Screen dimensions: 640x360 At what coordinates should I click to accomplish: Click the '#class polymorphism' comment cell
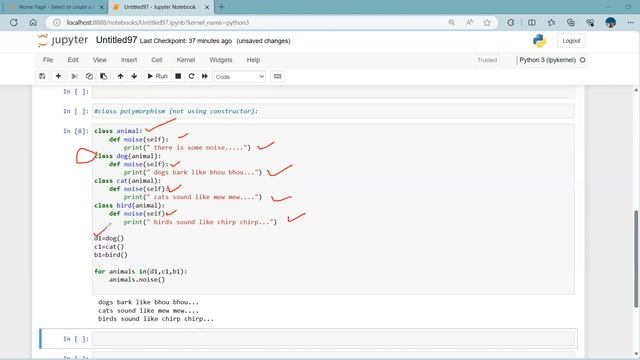point(333,111)
